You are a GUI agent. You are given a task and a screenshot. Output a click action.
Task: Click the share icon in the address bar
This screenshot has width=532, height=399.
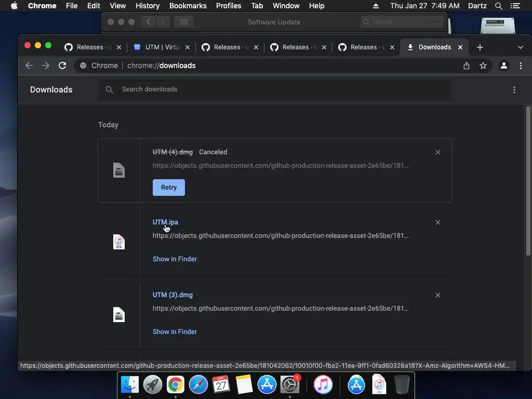467,65
